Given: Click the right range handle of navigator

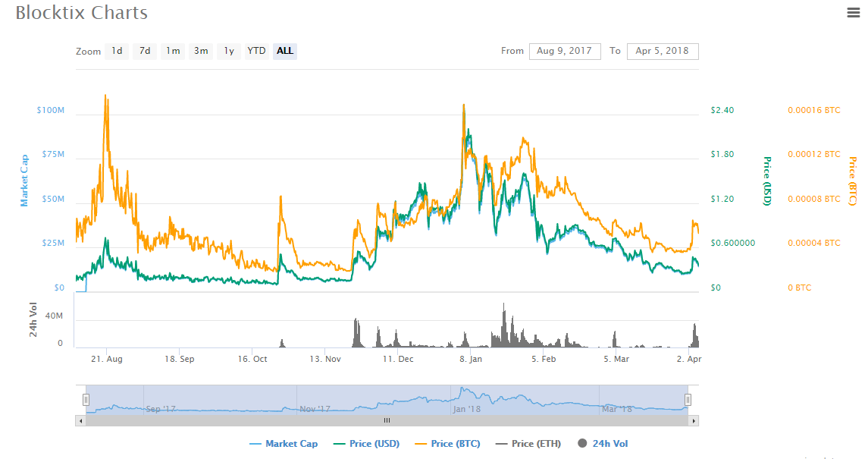Looking at the screenshot, I should pos(688,400).
